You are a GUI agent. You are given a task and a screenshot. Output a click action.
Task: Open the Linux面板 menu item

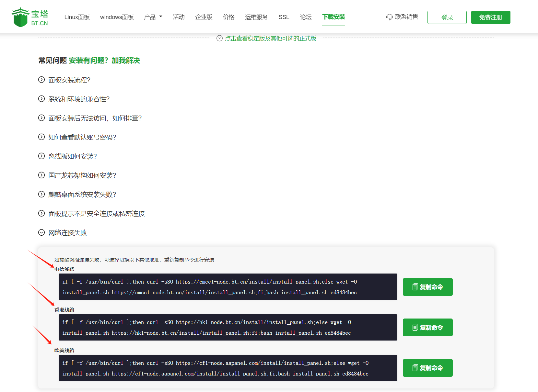[x=77, y=17]
